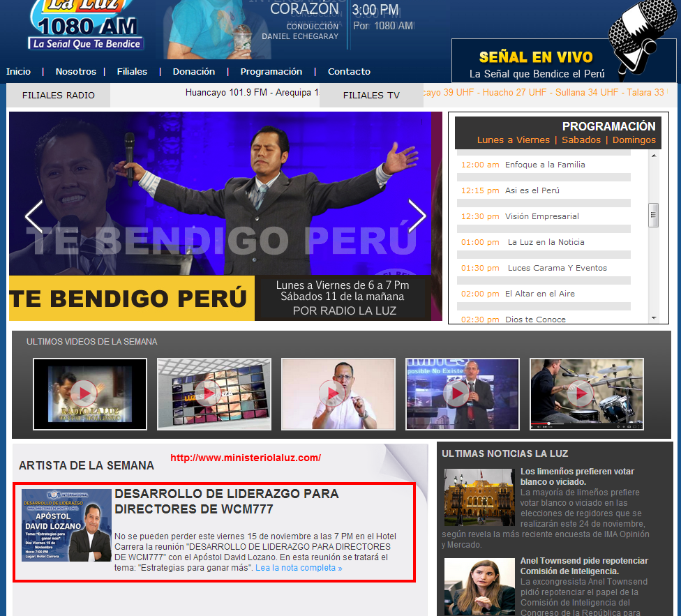Select 'Enfoque a la Familia' program row
Viewport: 681px width, 616px height.
pos(544,165)
